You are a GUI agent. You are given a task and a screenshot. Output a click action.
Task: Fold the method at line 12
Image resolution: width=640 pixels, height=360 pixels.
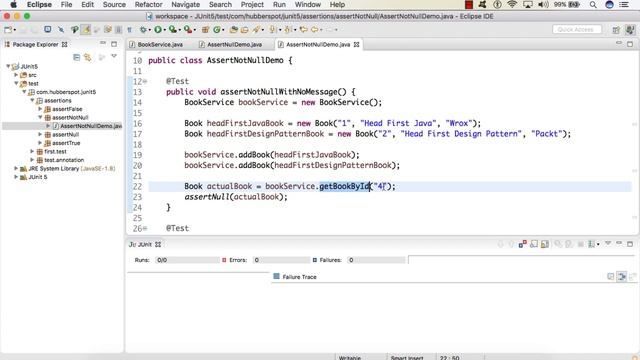coord(145,81)
